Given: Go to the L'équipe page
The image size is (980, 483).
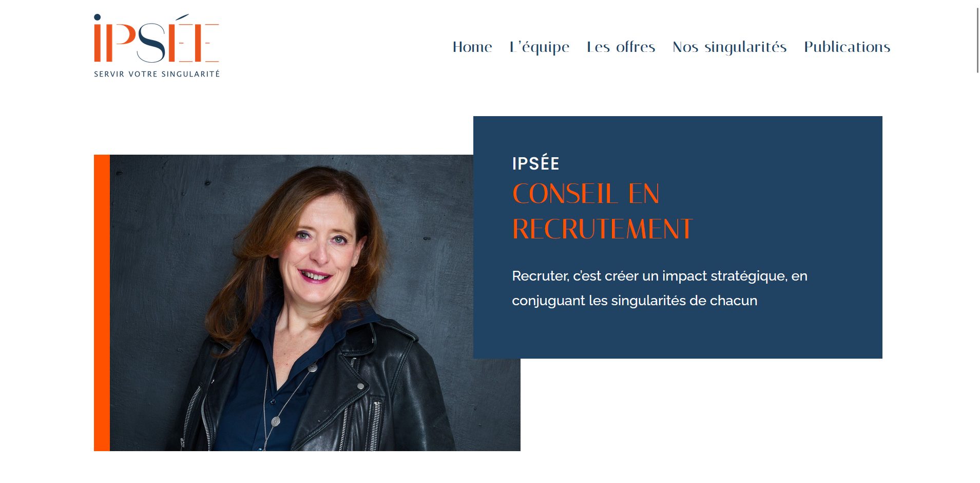Looking at the screenshot, I should (x=540, y=47).
